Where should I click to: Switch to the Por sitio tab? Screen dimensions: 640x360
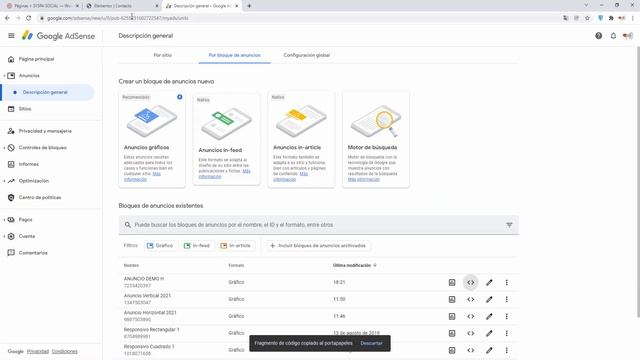pos(162,55)
